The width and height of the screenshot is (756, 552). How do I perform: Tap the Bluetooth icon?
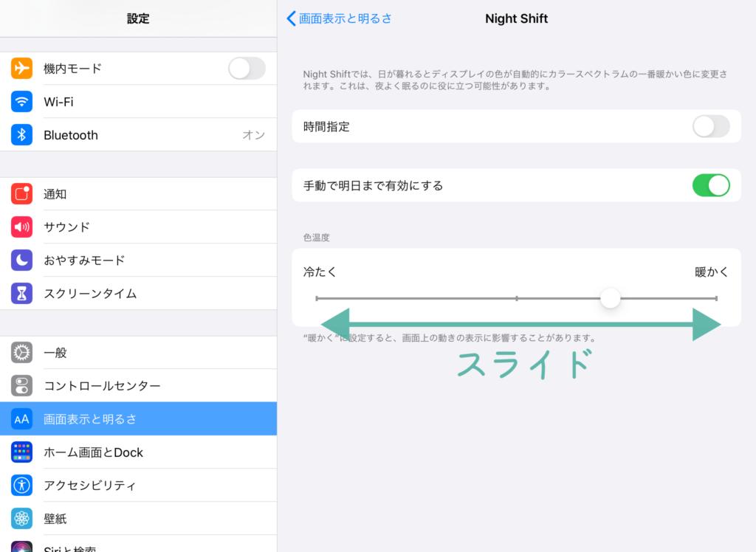pos(21,135)
